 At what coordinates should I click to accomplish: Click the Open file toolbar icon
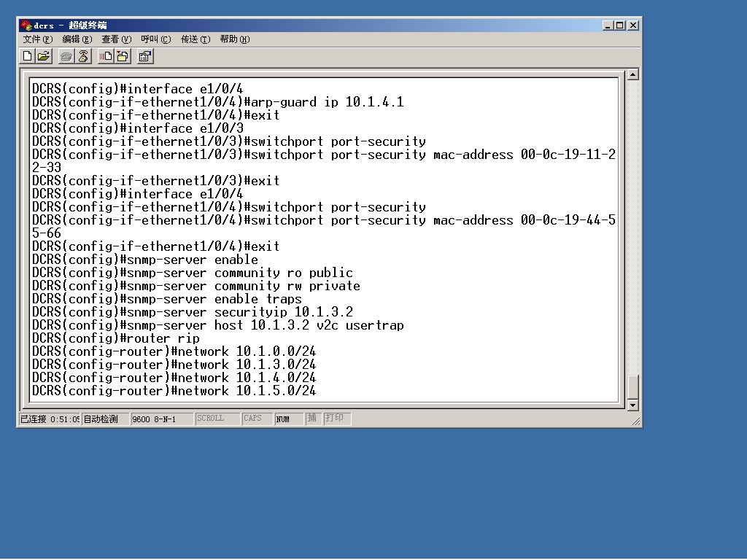[44, 57]
